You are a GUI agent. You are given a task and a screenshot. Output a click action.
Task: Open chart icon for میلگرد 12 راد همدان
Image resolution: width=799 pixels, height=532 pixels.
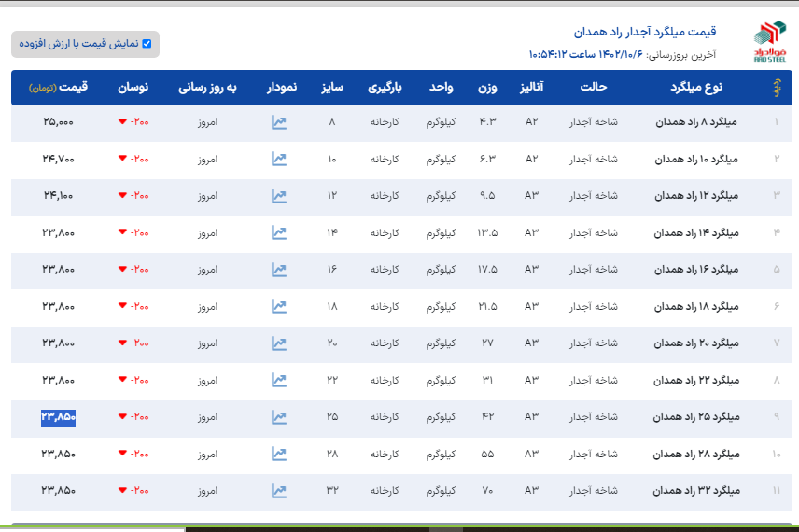tap(279, 196)
